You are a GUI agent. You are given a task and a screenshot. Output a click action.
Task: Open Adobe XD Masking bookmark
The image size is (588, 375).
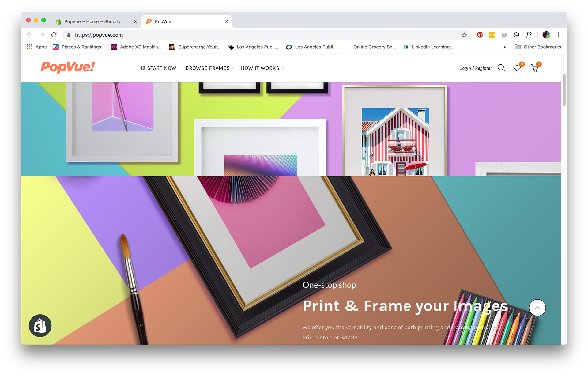click(136, 47)
